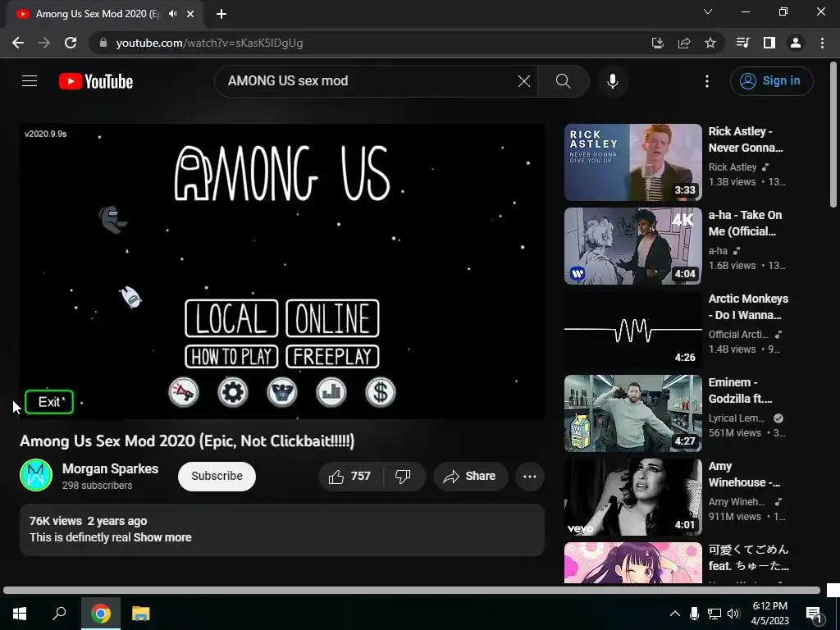Click the ONLINE button in the video
840x630 pixels.
tap(333, 318)
